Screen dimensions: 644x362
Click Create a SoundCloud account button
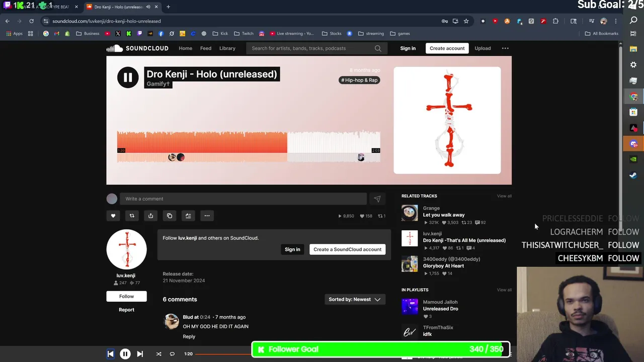[348, 249]
